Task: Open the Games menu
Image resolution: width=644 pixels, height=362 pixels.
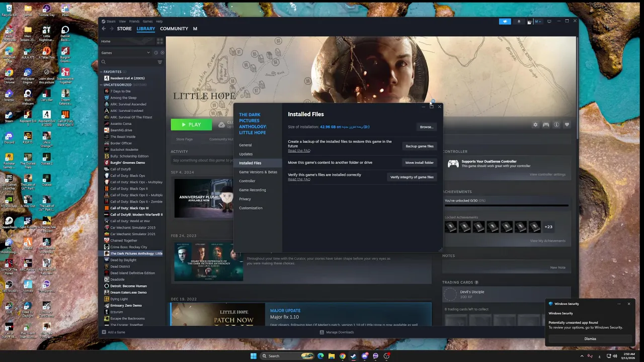Action: 147,22
